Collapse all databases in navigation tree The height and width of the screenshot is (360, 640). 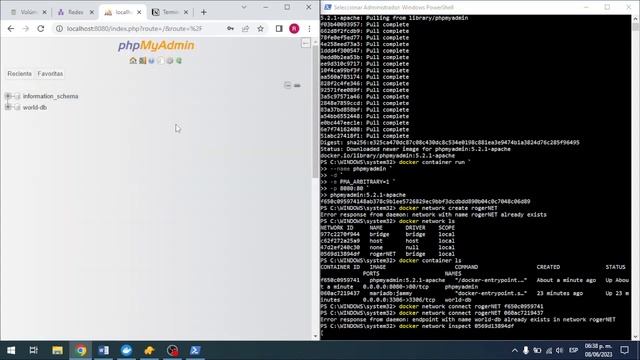288,85
